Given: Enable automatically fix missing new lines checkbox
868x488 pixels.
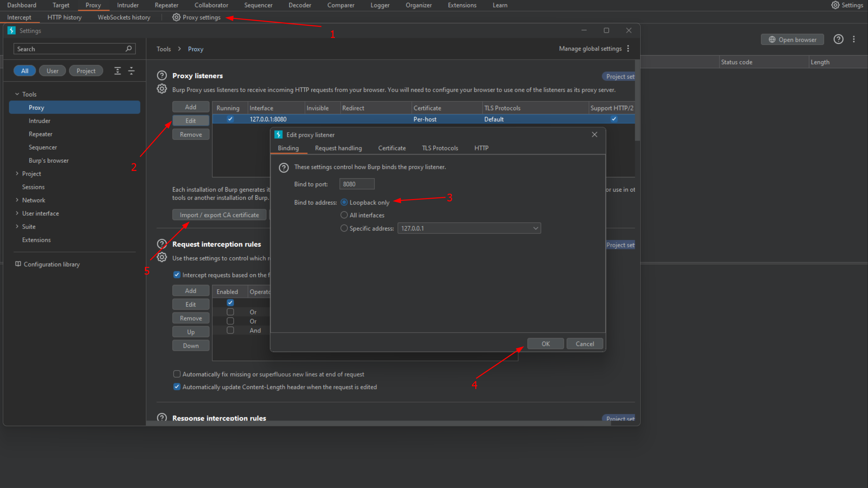Looking at the screenshot, I should click(x=177, y=374).
